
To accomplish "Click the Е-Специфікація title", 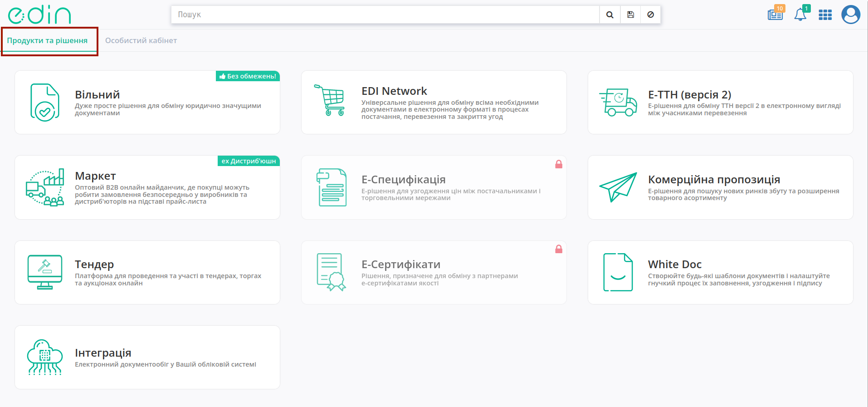I will click(x=404, y=180).
